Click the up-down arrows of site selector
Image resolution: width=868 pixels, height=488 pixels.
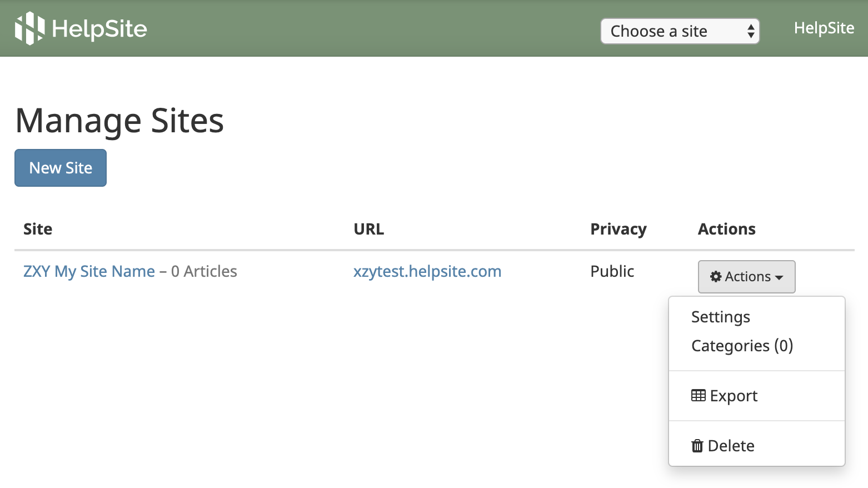[x=751, y=31]
